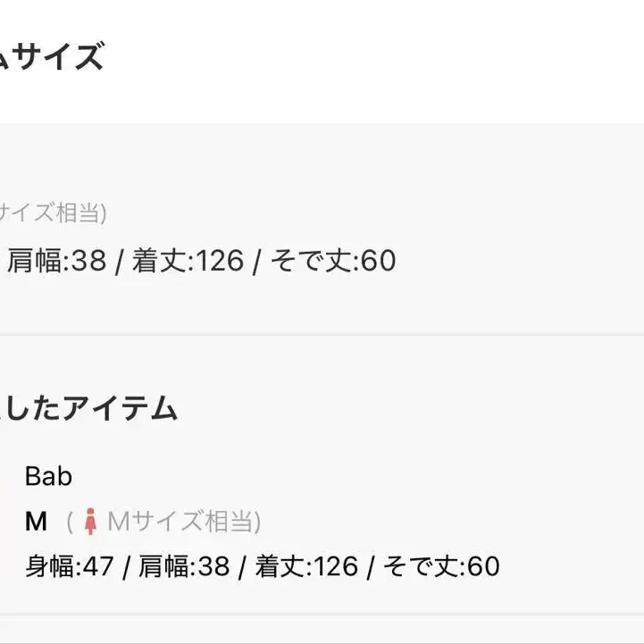The width and height of the screenshot is (644, 644).
Task: Click the empty white area beside the サイズ heading
Action: [370, 57]
